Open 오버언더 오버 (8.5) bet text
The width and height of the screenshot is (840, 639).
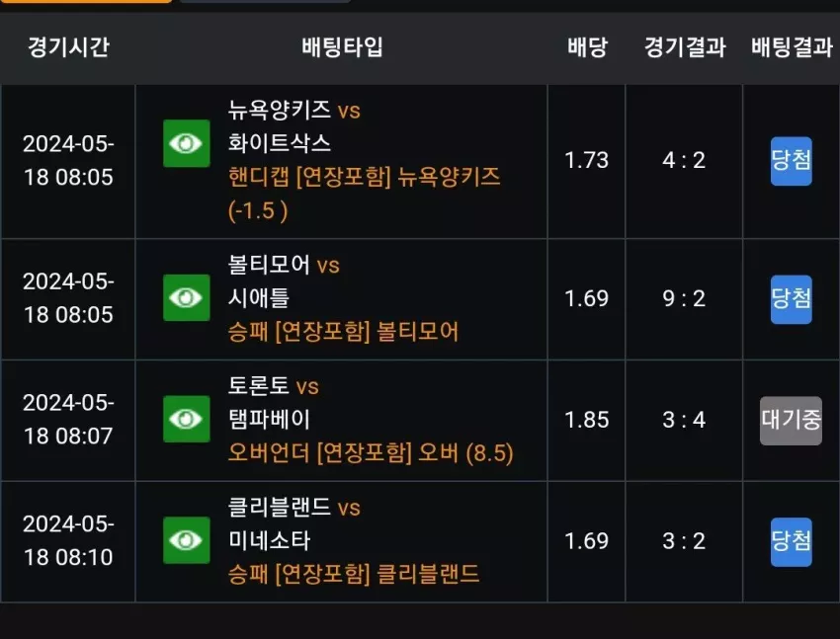(x=371, y=452)
